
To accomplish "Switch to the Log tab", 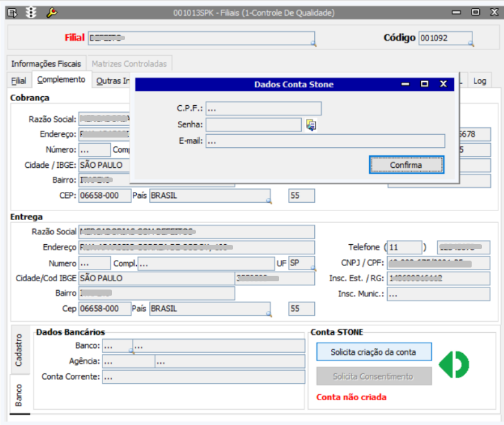I will [479, 80].
